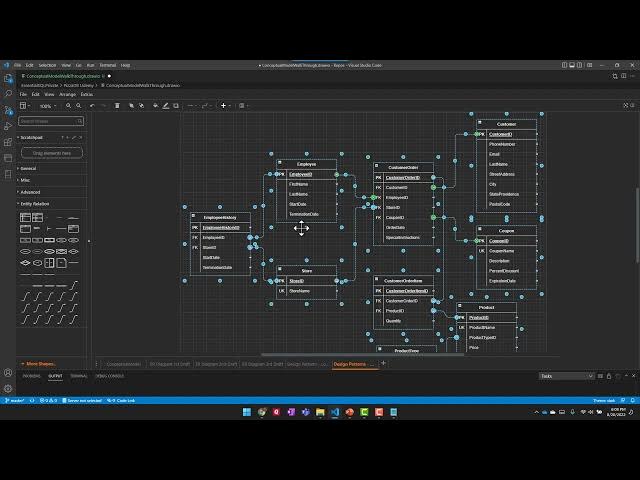The height and width of the screenshot is (480, 640).
Task: Toggle the shadow toolbar icon
Action: 176,106
